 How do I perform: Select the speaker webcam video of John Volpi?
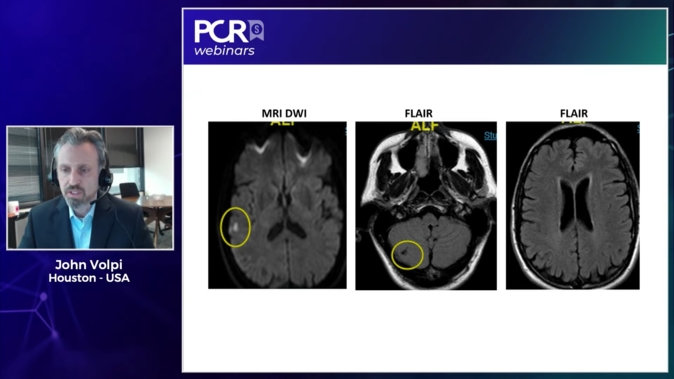point(90,188)
